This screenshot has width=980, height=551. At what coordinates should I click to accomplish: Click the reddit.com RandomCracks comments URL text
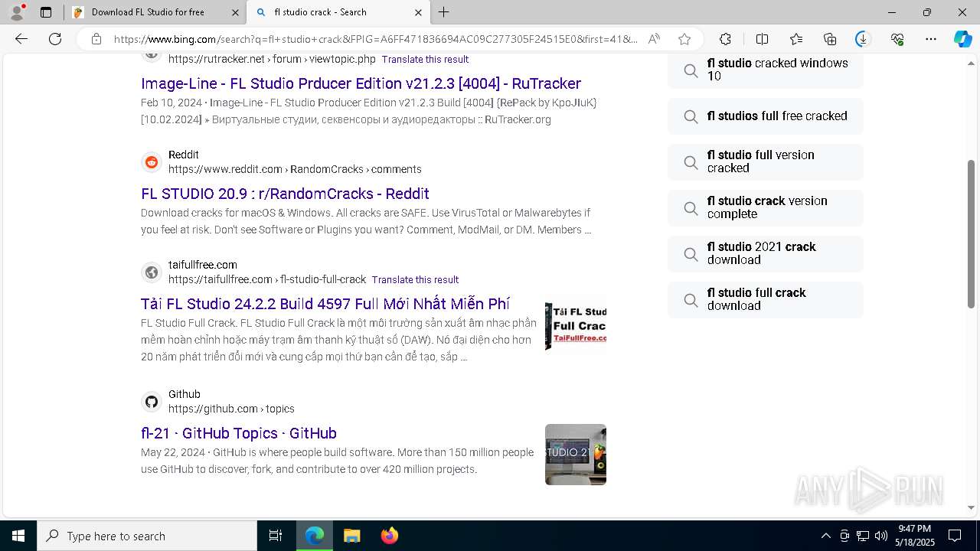pos(295,169)
